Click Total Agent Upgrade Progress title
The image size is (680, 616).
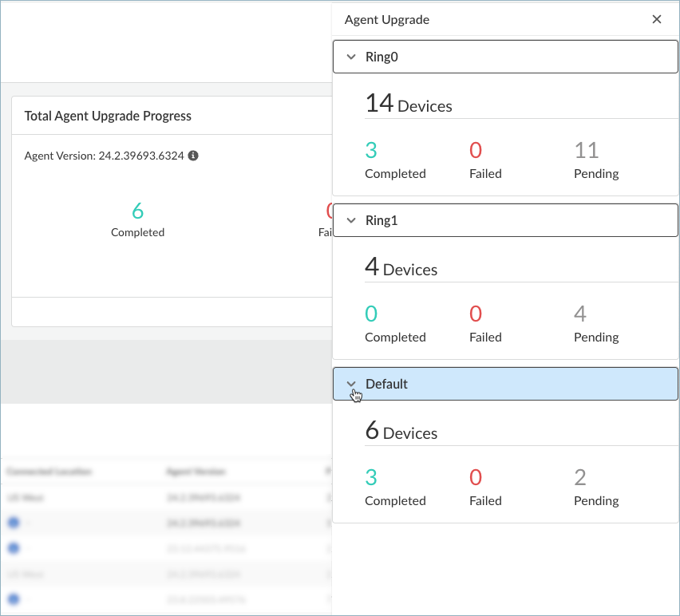point(108,116)
